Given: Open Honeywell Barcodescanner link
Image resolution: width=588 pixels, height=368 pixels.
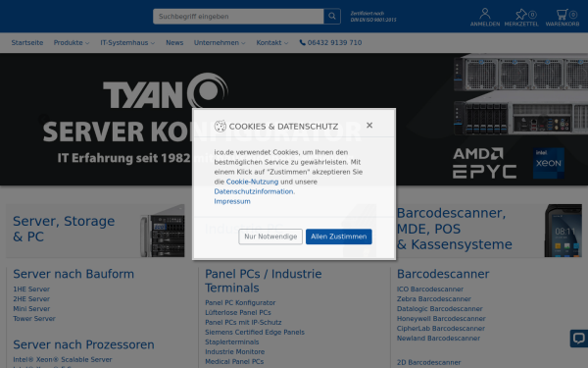Looking at the screenshot, I should point(441,318).
